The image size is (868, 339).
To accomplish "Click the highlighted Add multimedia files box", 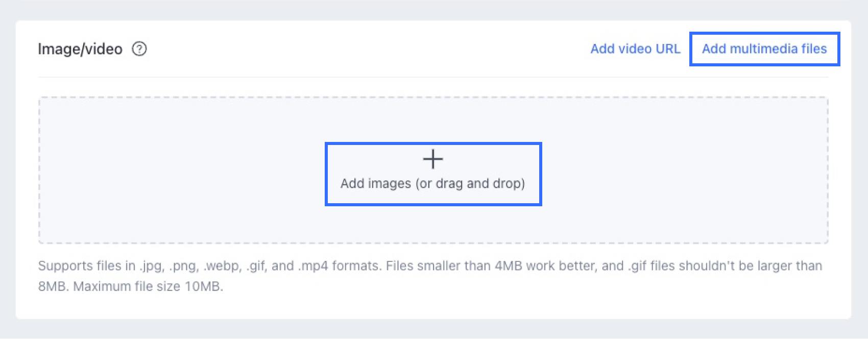I will pyautogui.click(x=764, y=49).
